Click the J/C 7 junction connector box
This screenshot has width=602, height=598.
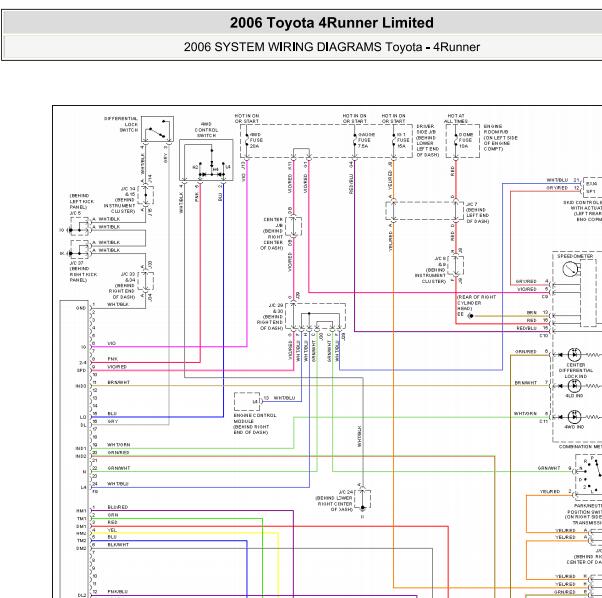click(x=425, y=211)
